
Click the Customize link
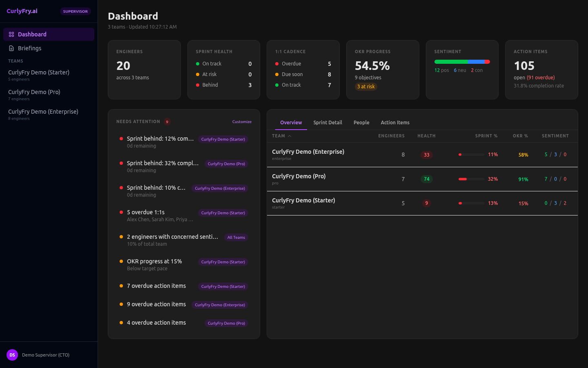[x=242, y=121]
